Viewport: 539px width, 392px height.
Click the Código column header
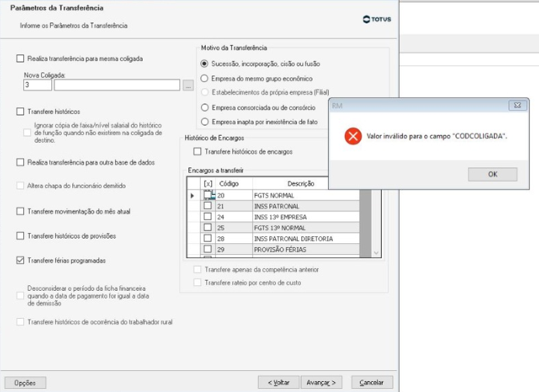(x=234, y=184)
